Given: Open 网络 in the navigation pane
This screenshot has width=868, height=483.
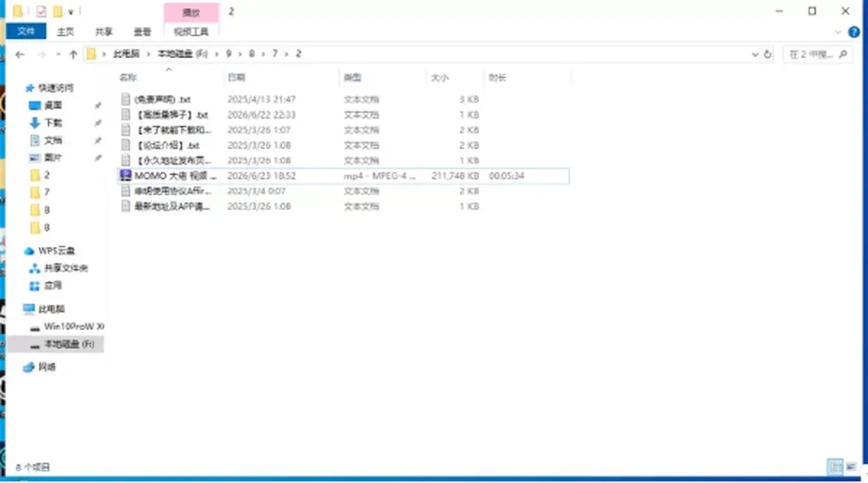Looking at the screenshot, I should point(46,366).
